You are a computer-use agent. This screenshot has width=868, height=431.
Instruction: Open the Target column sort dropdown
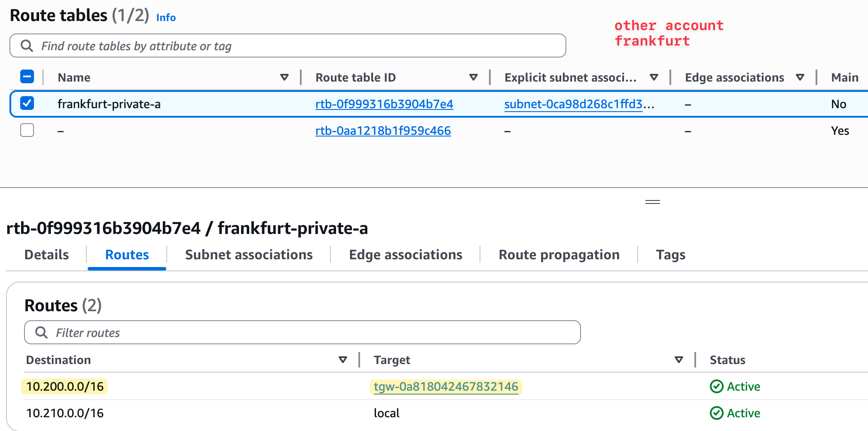pyautogui.click(x=679, y=360)
